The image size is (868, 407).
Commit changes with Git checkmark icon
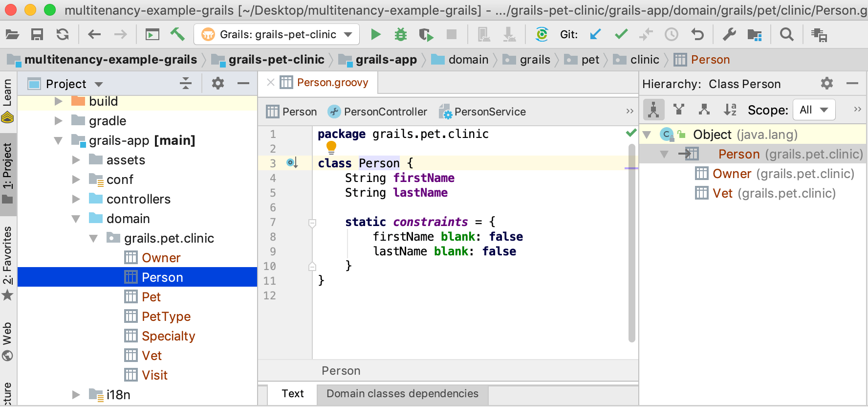(621, 34)
